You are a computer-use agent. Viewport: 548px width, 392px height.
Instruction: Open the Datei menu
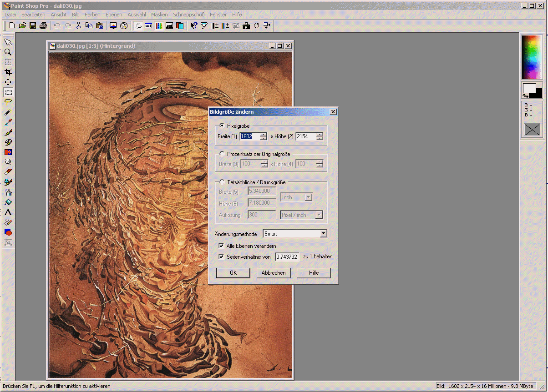pyautogui.click(x=10, y=15)
